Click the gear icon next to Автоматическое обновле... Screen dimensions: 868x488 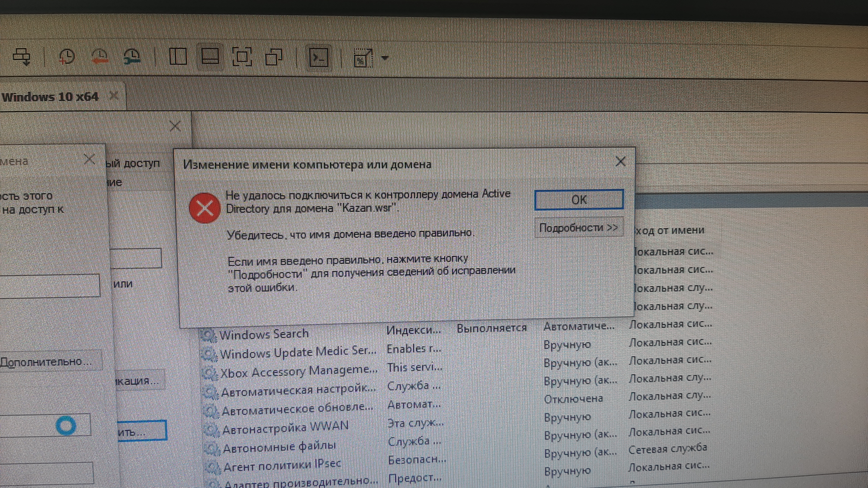[x=212, y=411]
